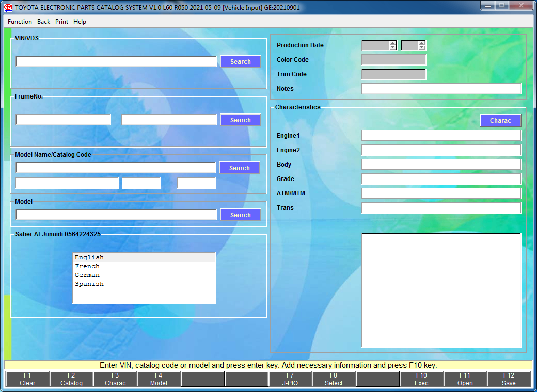Click the F3 Charac function key button
Screen dimensions: 537x392
click(x=115, y=379)
